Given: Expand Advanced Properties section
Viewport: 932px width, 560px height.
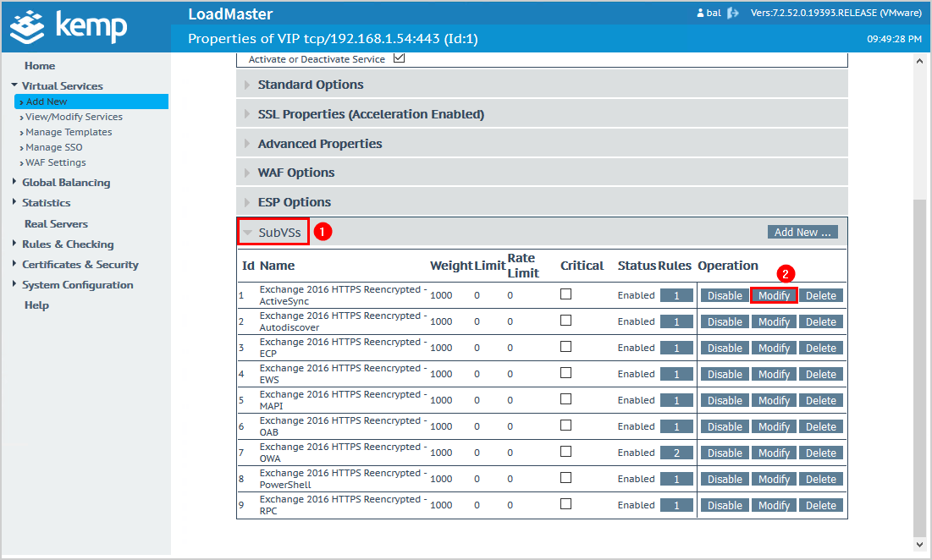Looking at the screenshot, I should 542,144.
